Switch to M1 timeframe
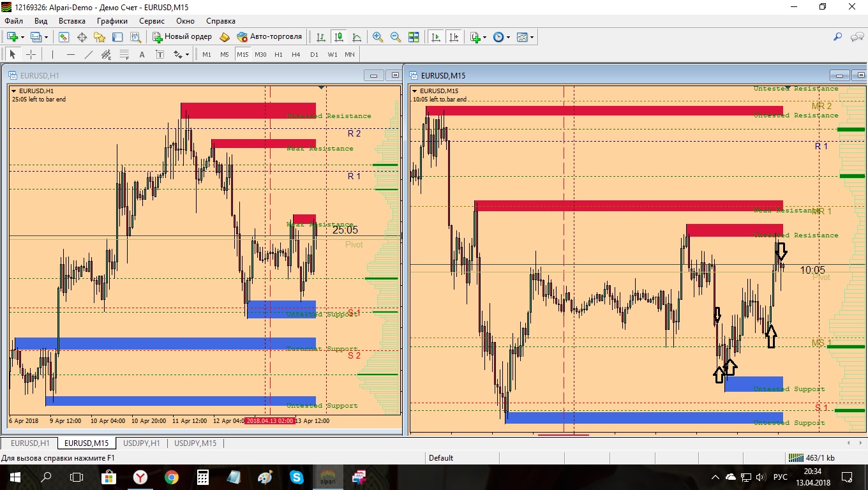The height and width of the screenshot is (490, 868). [x=207, y=54]
